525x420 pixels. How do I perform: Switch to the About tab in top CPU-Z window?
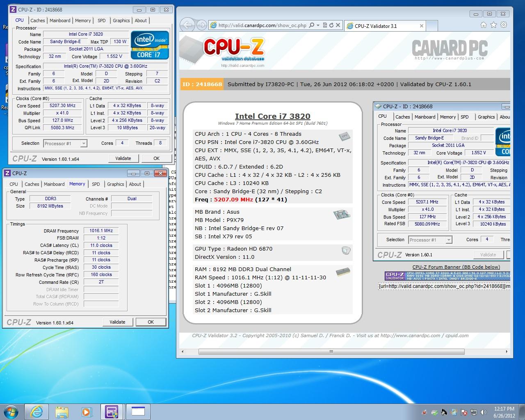pyautogui.click(x=141, y=21)
